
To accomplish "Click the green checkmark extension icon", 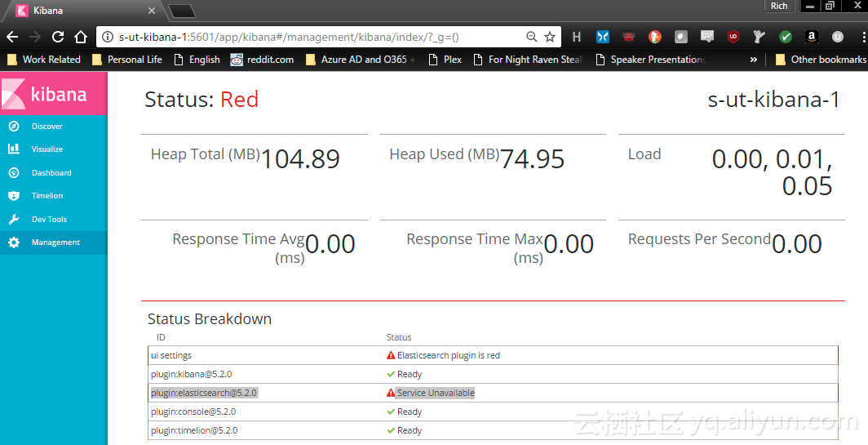I will [x=786, y=37].
